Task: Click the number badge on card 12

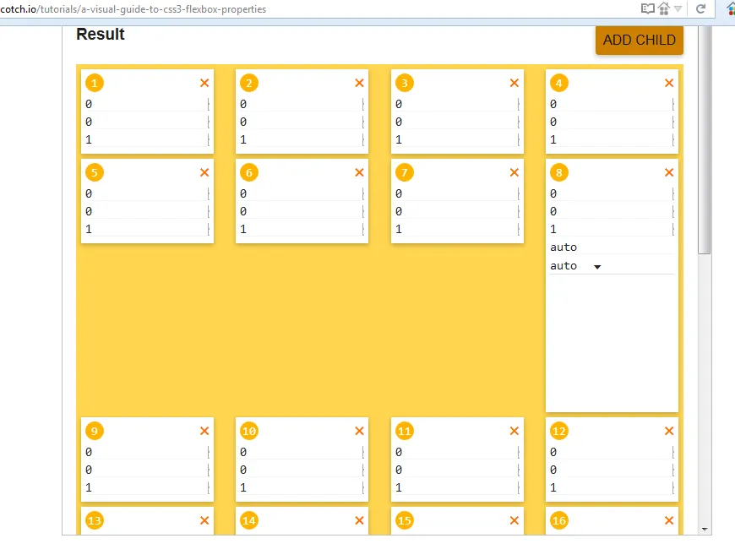Action: (558, 431)
